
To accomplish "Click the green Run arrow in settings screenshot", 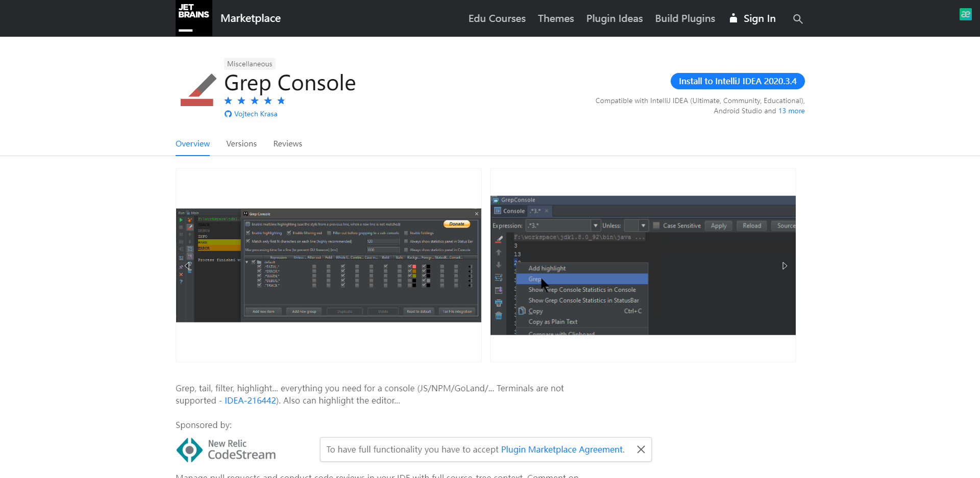I will (181, 220).
